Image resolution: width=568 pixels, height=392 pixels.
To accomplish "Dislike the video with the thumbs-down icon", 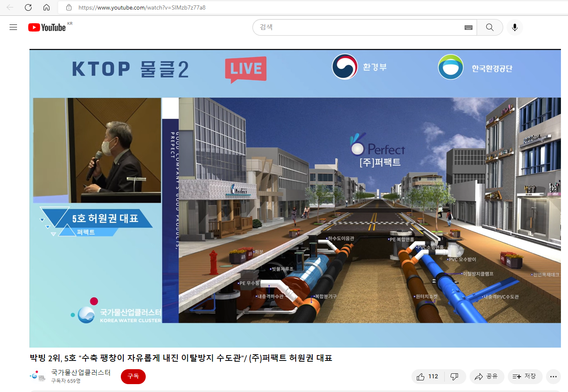I will coord(455,377).
